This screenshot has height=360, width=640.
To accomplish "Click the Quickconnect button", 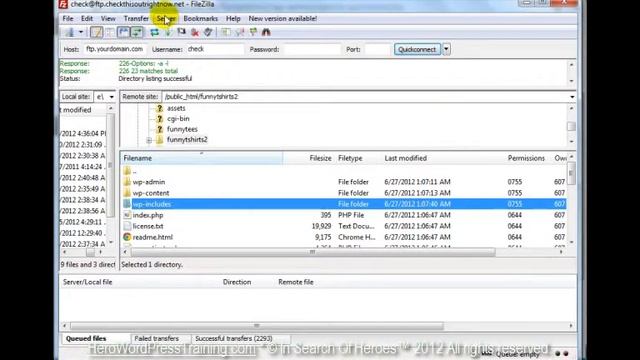I will click(417, 49).
